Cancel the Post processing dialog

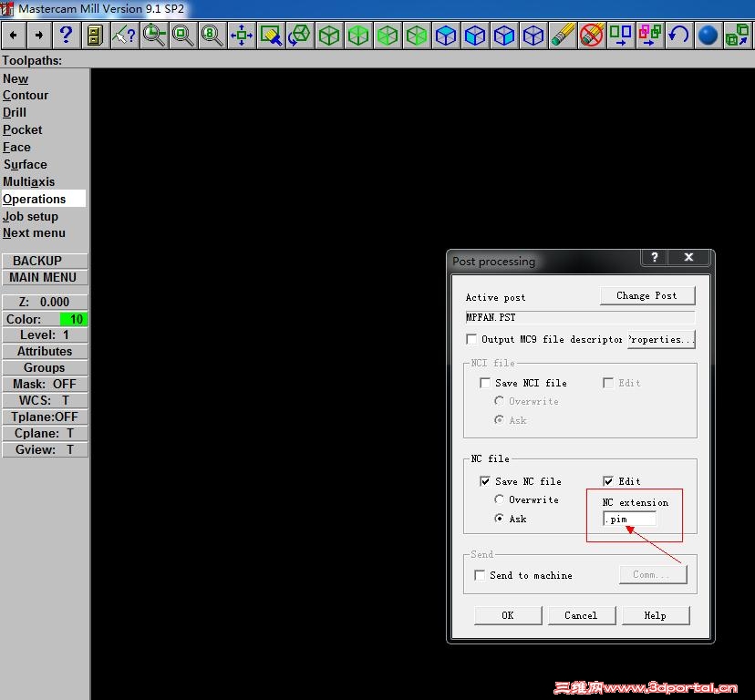pyautogui.click(x=581, y=615)
